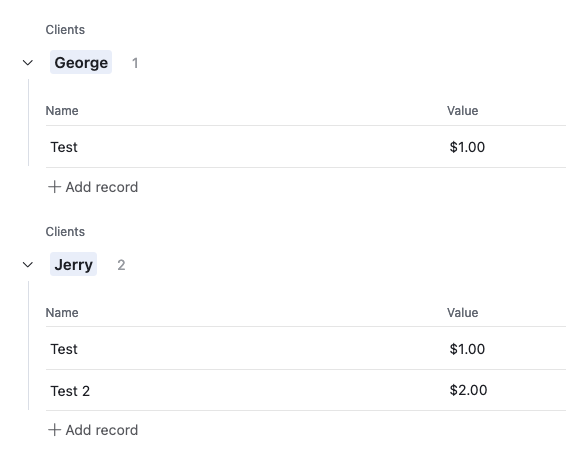Select the $2.00 value cell
This screenshot has width=566, height=462.
(x=468, y=390)
